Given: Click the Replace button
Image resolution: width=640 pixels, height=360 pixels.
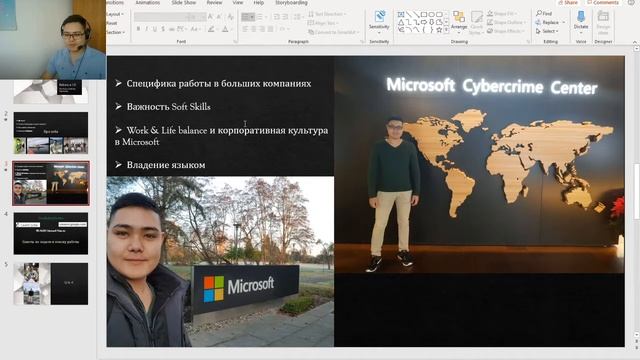Looking at the screenshot, I should pos(548,22).
